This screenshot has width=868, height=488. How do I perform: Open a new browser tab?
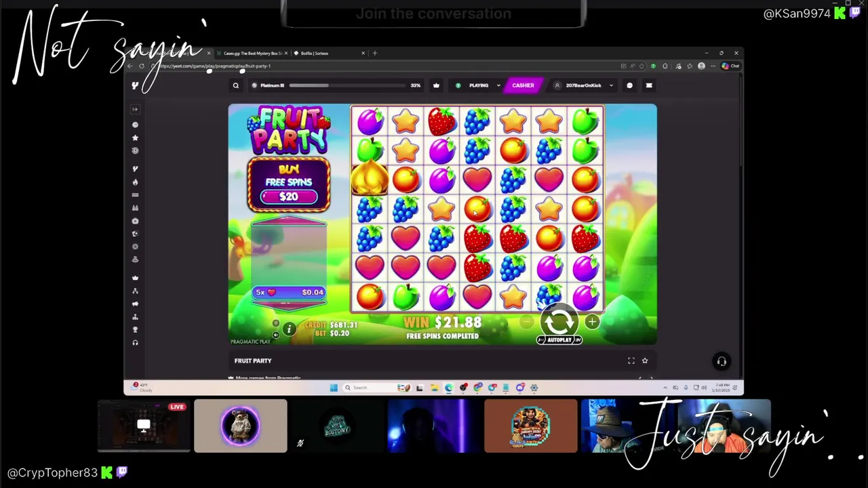pos(375,53)
